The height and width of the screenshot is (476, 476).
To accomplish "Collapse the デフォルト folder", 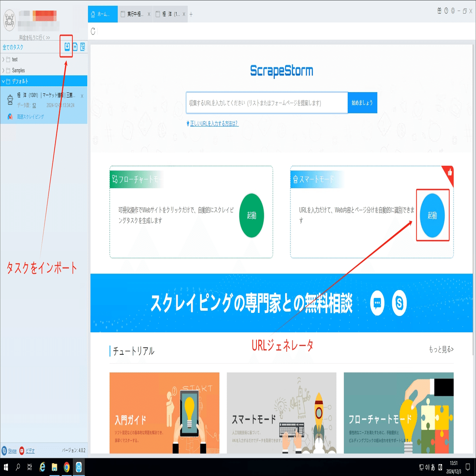I will pos(4,82).
